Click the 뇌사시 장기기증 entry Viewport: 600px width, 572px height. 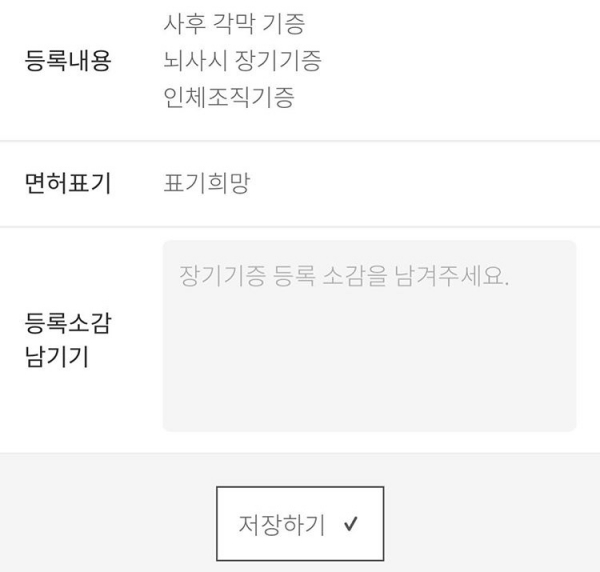(243, 61)
